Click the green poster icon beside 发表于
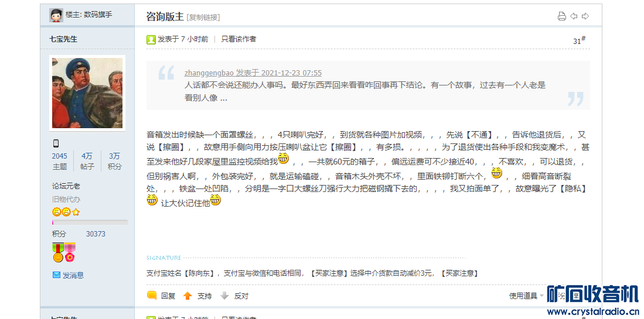This screenshot has width=644, height=319. point(151,39)
